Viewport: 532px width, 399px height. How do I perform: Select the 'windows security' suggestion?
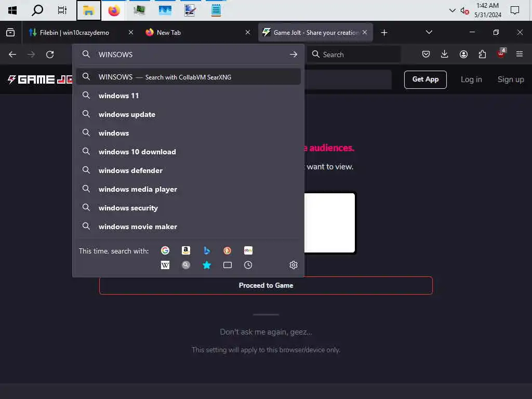pyautogui.click(x=188, y=208)
